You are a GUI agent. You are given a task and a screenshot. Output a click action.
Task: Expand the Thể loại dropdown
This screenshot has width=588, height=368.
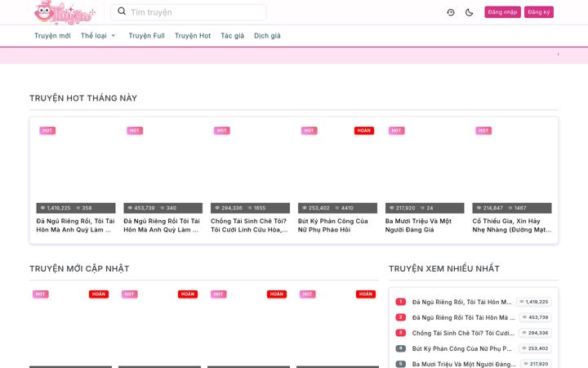(98, 36)
